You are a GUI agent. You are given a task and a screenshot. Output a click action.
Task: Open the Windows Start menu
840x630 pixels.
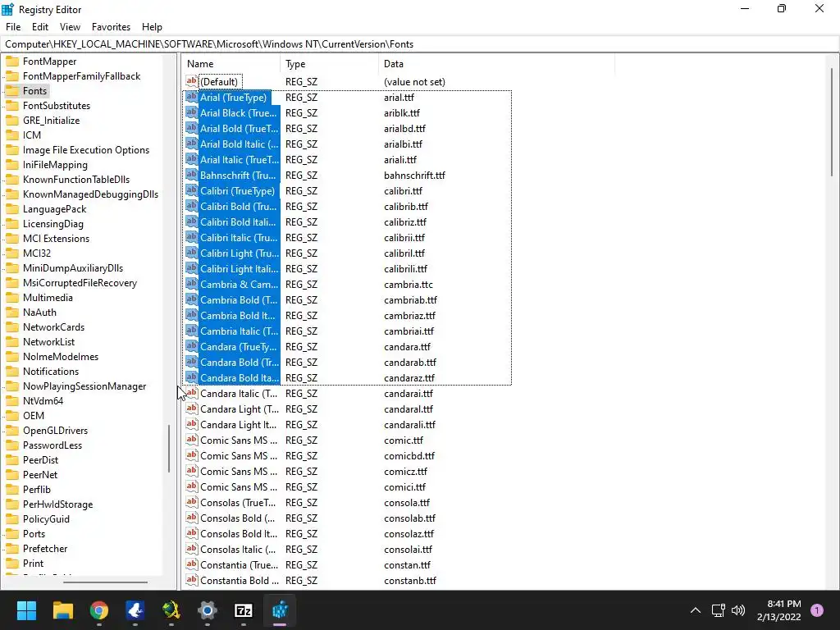pyautogui.click(x=26, y=609)
